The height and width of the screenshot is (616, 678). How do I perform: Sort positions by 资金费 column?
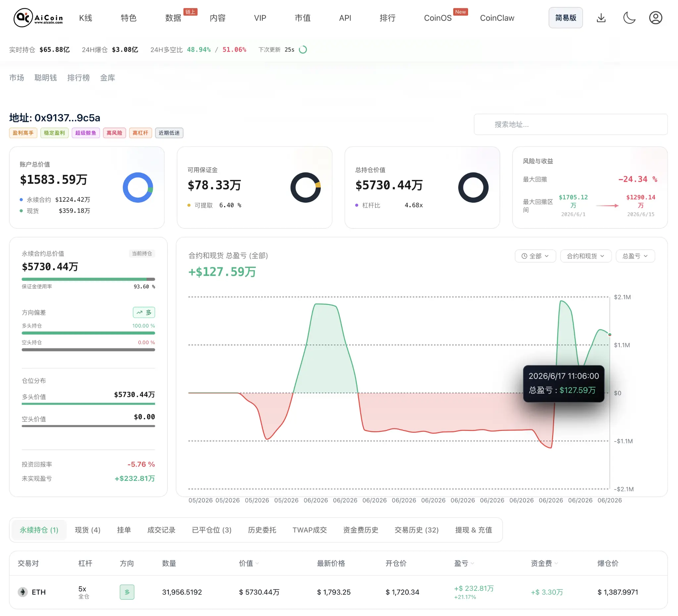click(545, 563)
